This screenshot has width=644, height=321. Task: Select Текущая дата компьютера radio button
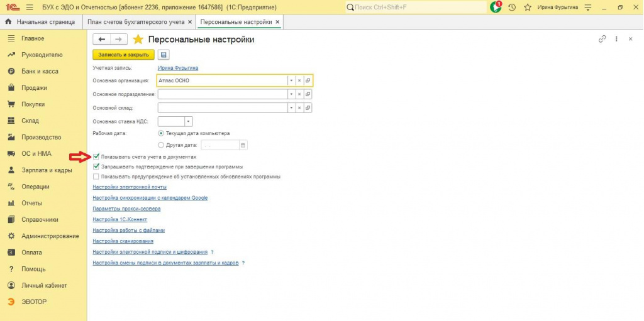[x=161, y=133]
